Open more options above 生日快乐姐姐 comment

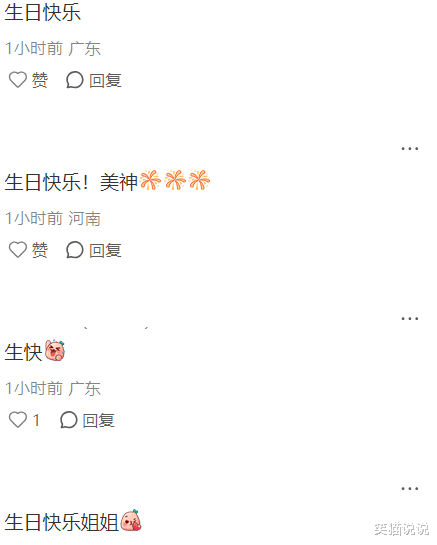coord(410,489)
